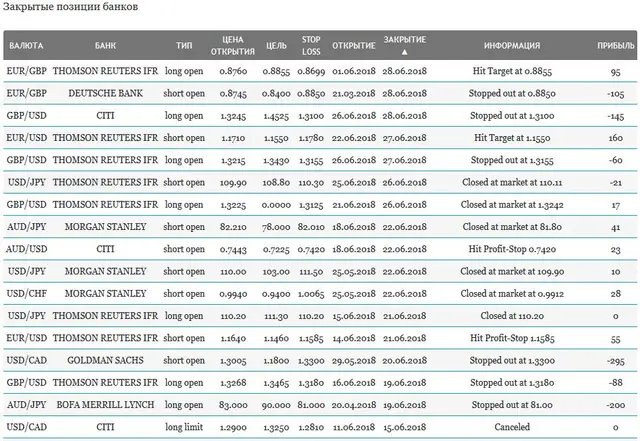Select 'Closed at market at 109.90' cell
Image resolution: width=640 pixels, height=441 pixels.
512,272
